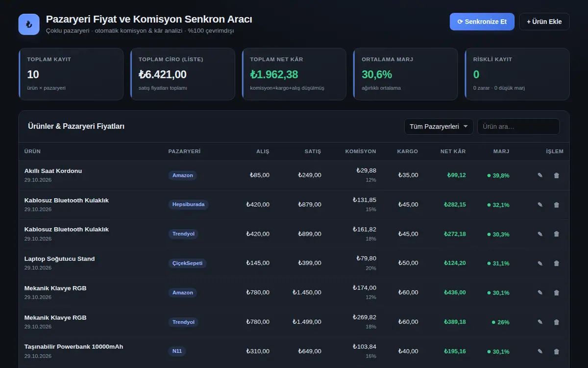Click the ÜRÜN column header
The image size is (588, 368).
point(32,152)
